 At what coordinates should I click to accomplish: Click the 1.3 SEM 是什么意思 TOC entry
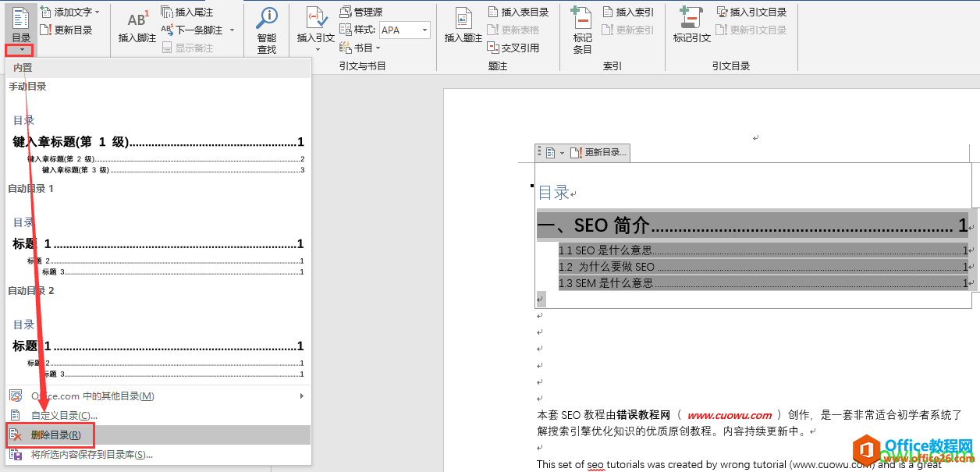[x=763, y=283]
